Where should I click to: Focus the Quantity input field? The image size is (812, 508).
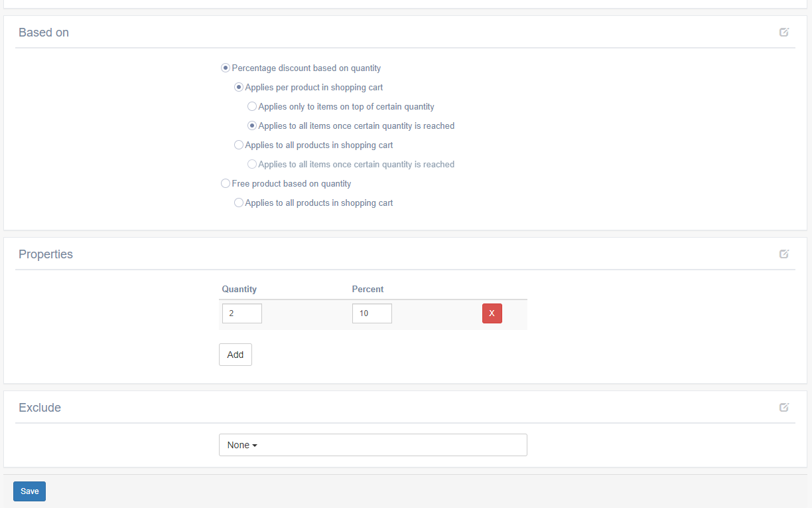tap(242, 313)
